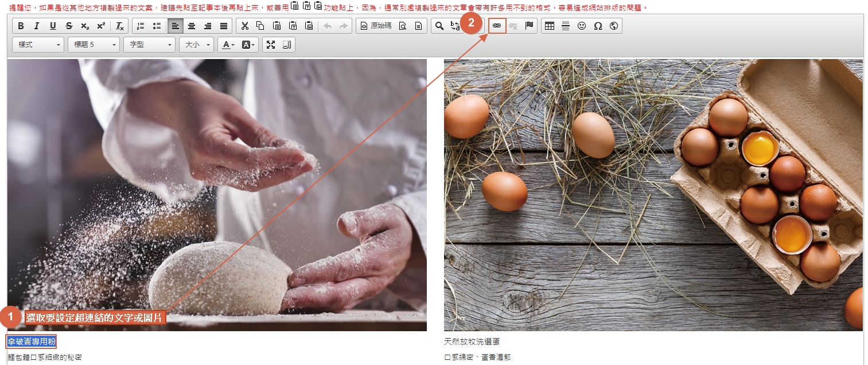Screen dimensions: 868x365
Task: Select the eggs image in editor
Action: 653,195
